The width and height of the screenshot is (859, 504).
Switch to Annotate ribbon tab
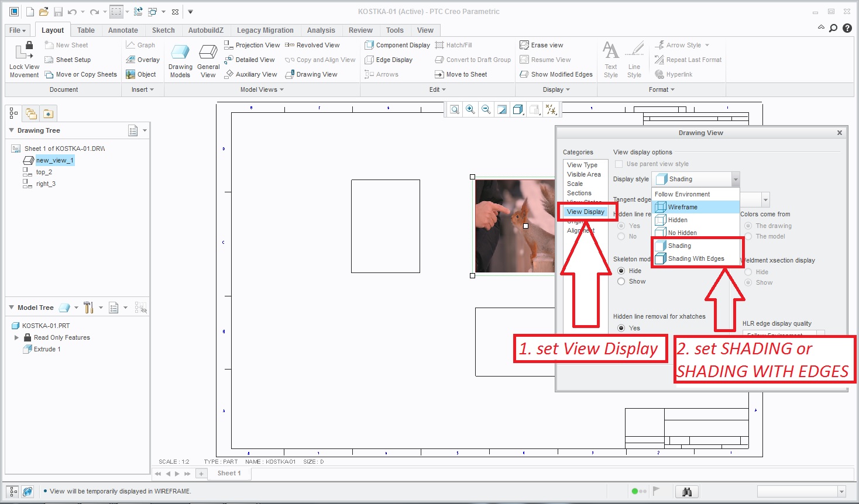(x=123, y=30)
